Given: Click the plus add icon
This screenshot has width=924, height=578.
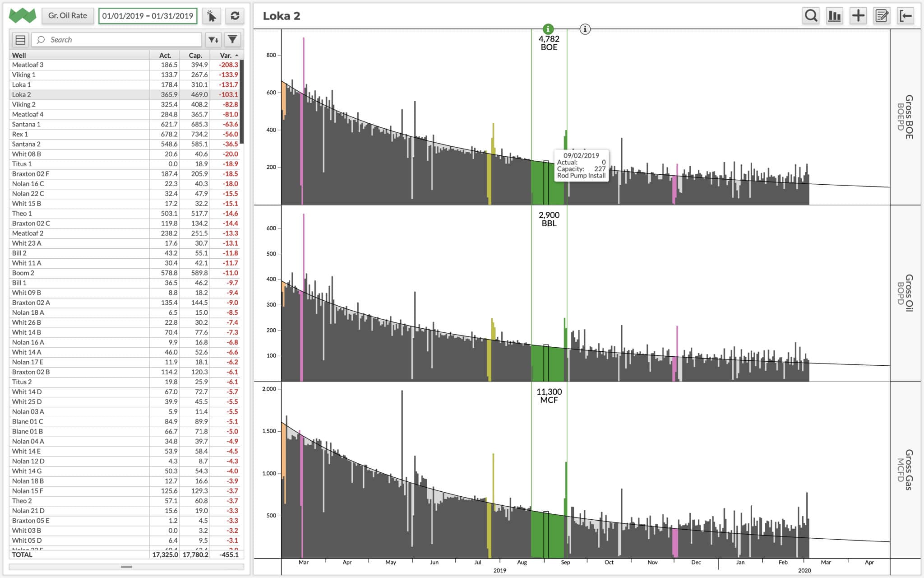Looking at the screenshot, I should point(858,16).
